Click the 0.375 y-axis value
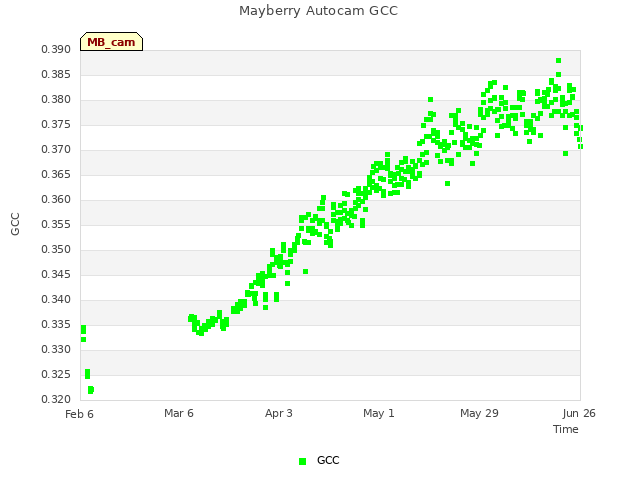Viewport: 640px width, 480px height. [56, 124]
